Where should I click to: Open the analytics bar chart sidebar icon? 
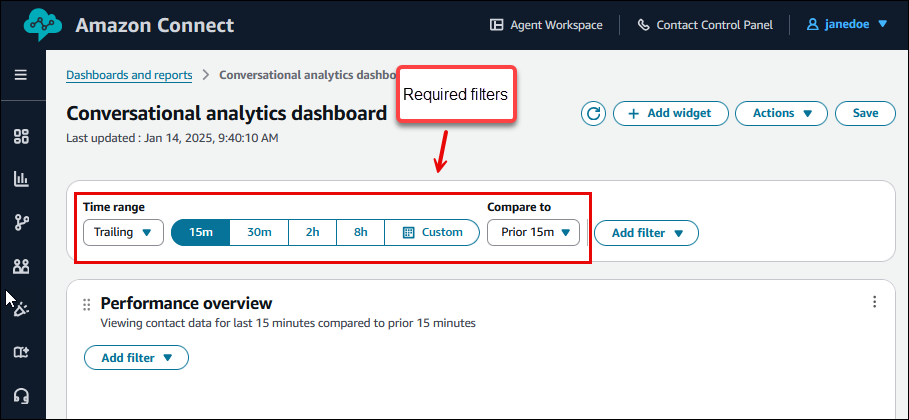click(x=21, y=179)
